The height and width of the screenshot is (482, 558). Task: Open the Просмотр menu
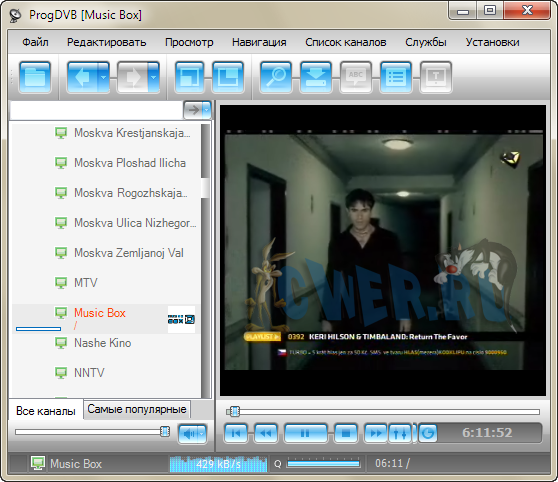(x=189, y=42)
